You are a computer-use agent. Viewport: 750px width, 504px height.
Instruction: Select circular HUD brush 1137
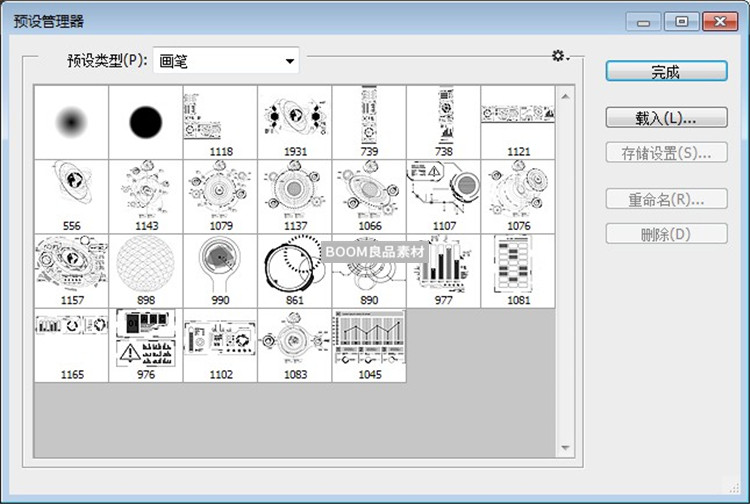294,196
